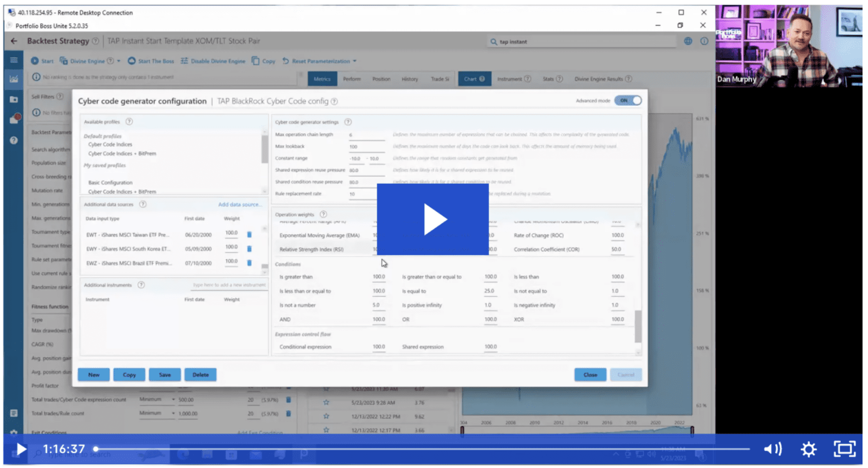Click the Add data source link
Image resolution: width=868 pixels, height=468 pixels.
[239, 204]
